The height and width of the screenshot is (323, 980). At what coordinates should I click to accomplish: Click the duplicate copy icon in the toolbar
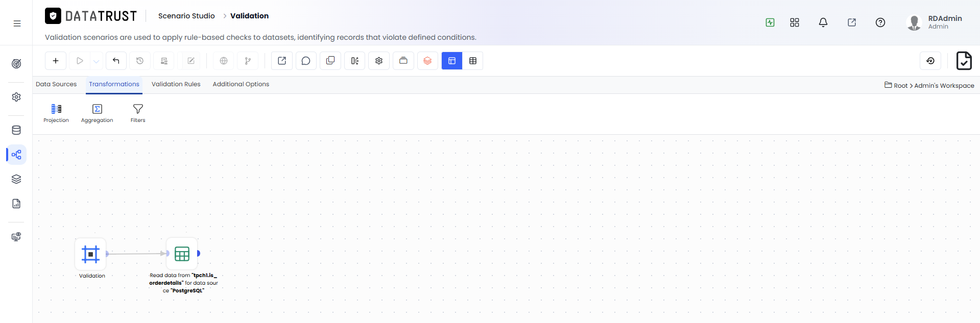tap(330, 61)
